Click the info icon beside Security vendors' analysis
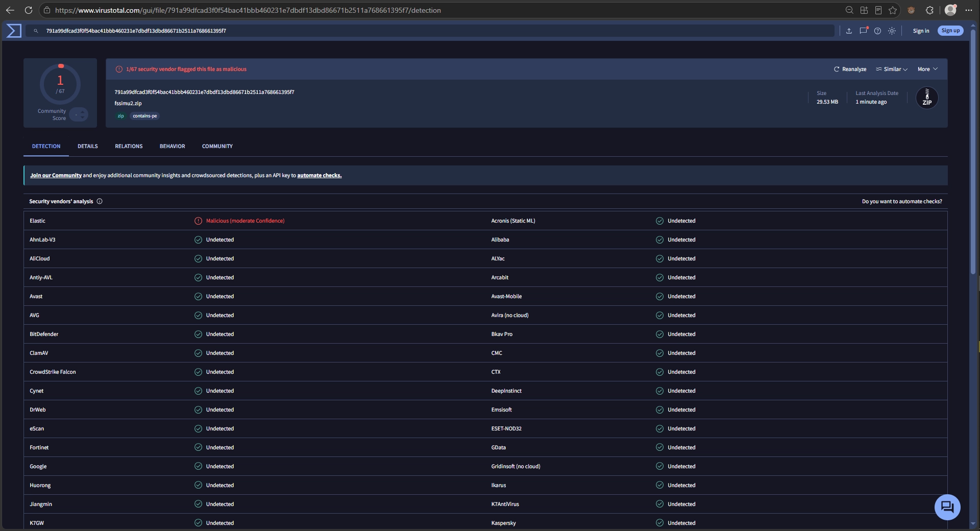 click(x=100, y=201)
